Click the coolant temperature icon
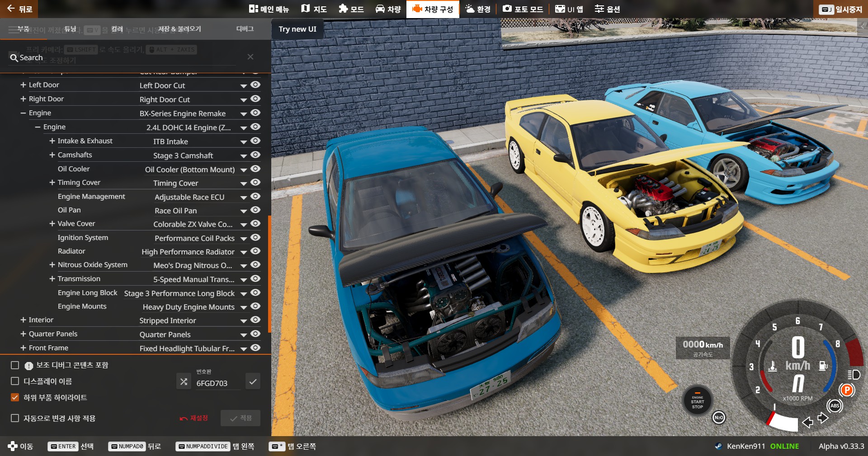This screenshot has width=868, height=456. coord(773,366)
